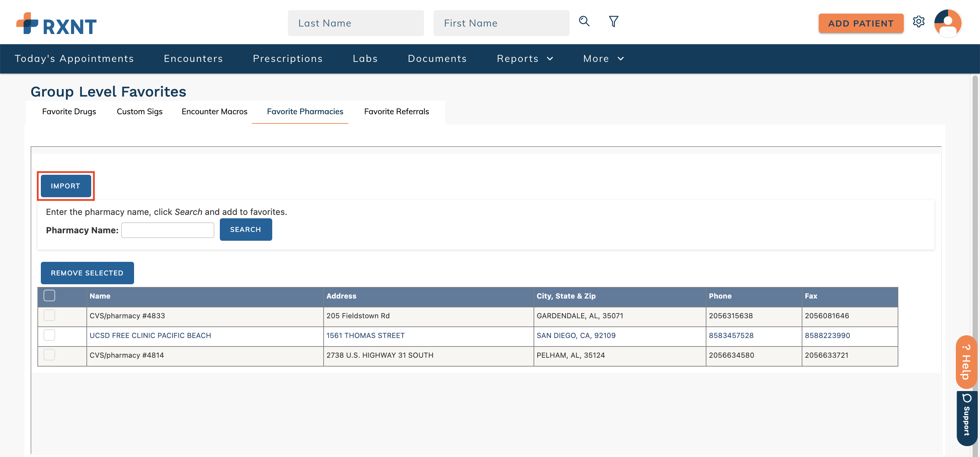Open the patient filter funnel icon
Screen dimensions: 980x457
pos(613,21)
